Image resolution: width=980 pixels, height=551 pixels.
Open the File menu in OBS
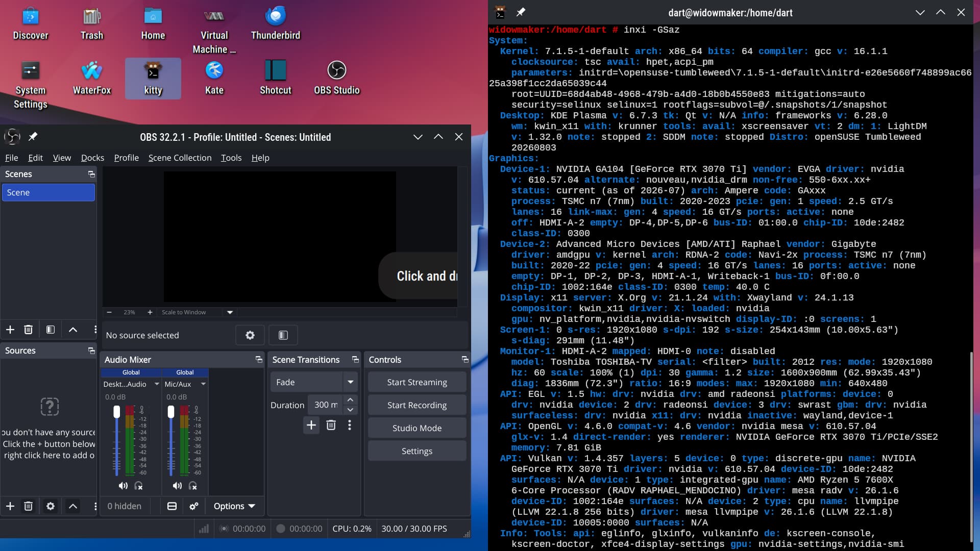(x=11, y=158)
